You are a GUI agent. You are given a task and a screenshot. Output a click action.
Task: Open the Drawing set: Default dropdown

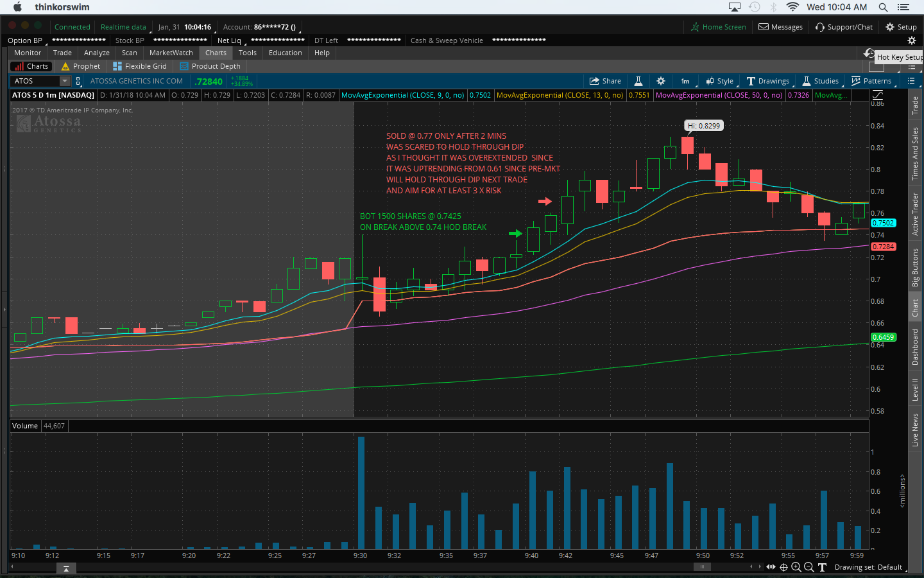coord(871,567)
